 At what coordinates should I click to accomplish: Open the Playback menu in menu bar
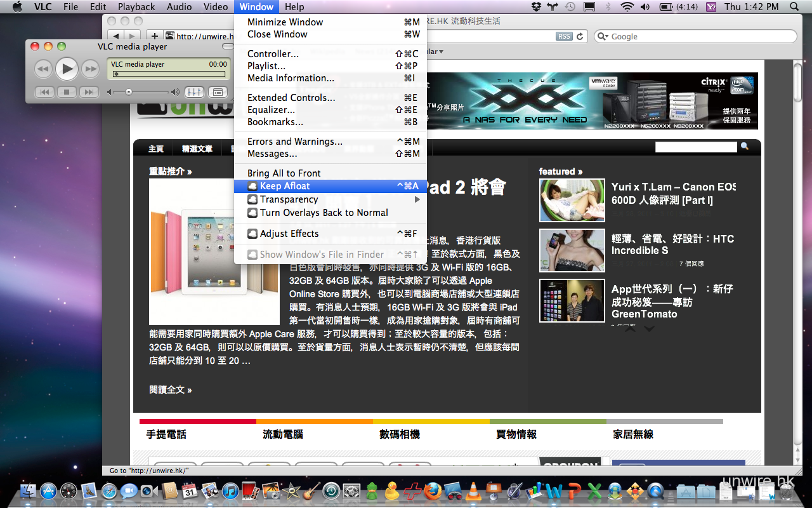(x=136, y=7)
